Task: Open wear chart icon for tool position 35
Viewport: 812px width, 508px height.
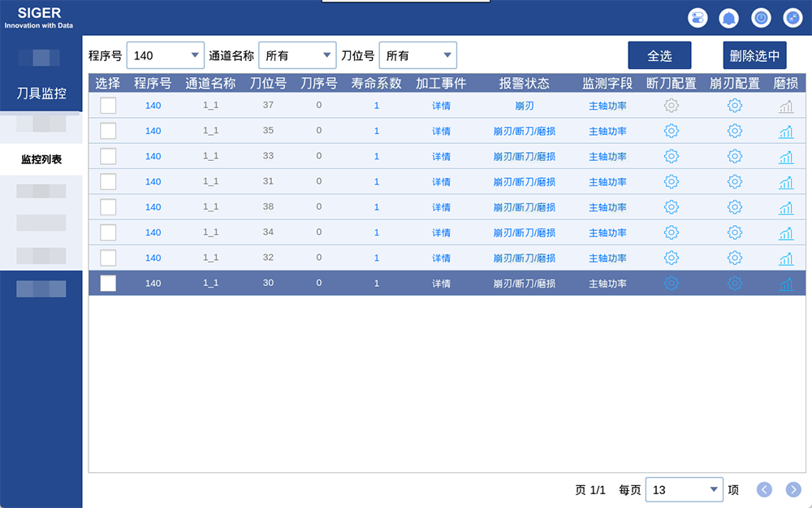Action: [786, 132]
